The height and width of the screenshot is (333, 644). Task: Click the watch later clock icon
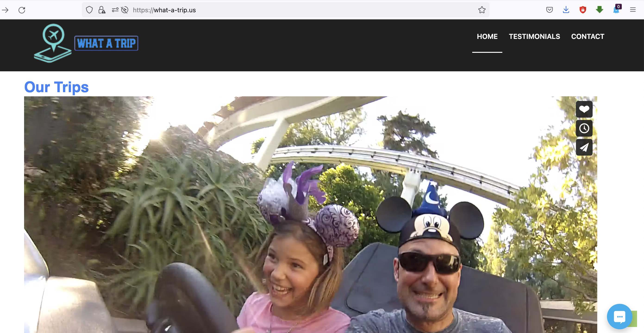point(584,128)
